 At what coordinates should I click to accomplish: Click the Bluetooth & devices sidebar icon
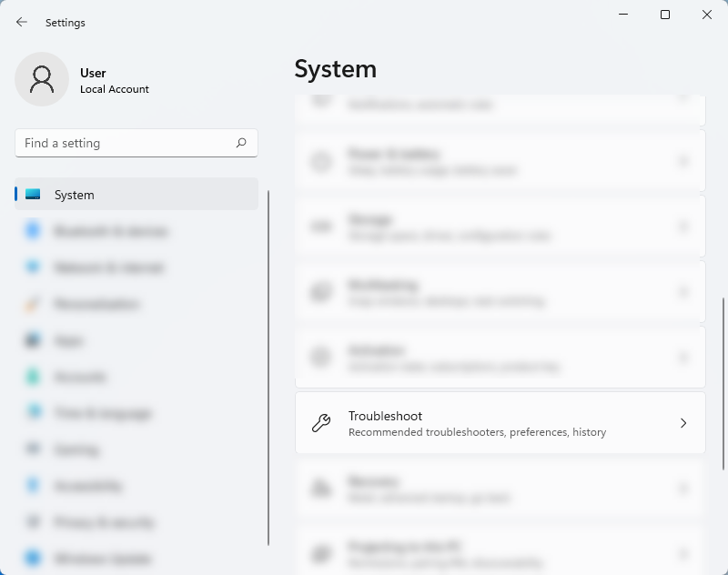31,231
